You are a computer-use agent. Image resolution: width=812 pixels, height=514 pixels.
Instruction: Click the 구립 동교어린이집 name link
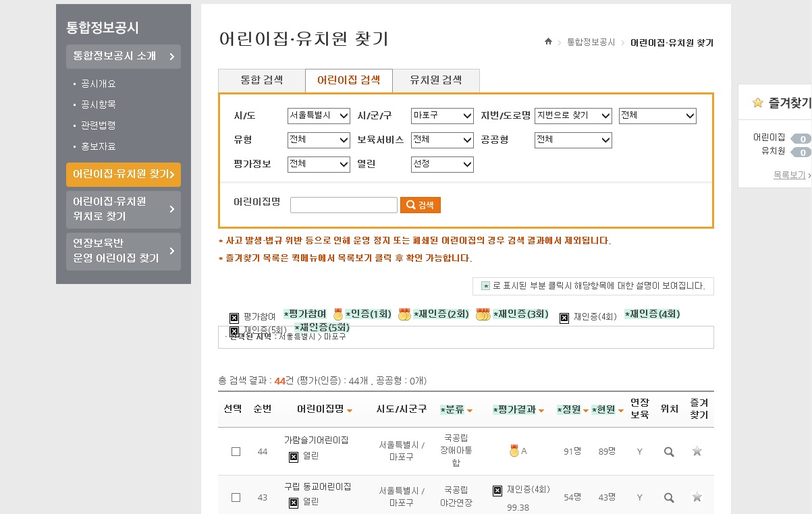tap(317, 486)
